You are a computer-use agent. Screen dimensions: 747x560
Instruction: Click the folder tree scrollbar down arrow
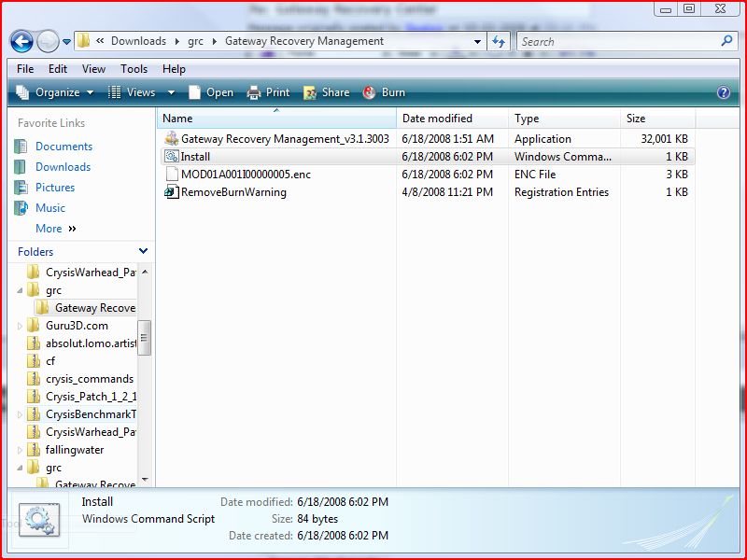[x=145, y=480]
